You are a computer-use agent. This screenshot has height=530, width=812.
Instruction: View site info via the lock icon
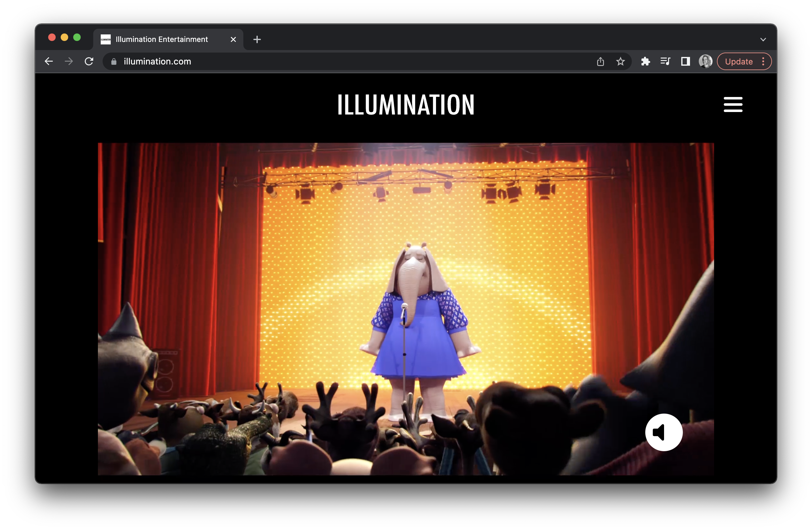click(114, 61)
